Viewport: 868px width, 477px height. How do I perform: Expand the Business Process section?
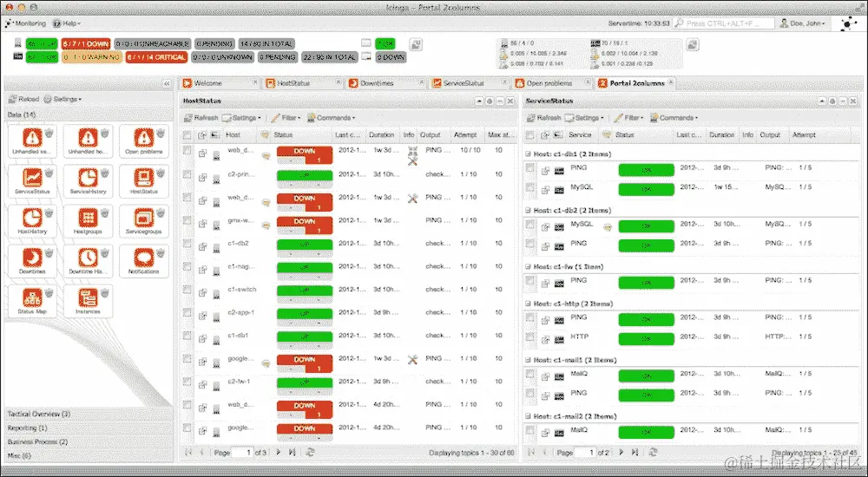pos(89,441)
